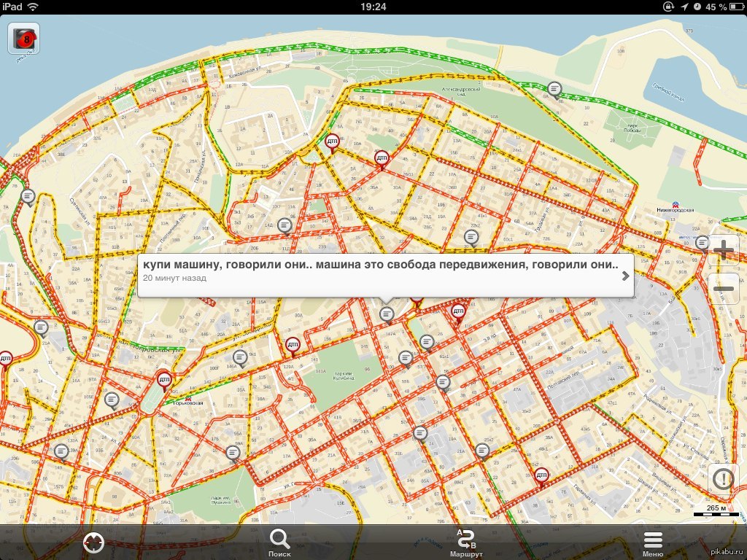Toggle the traffic light indicator showing 8
The image size is (747, 560).
pos(23,39)
